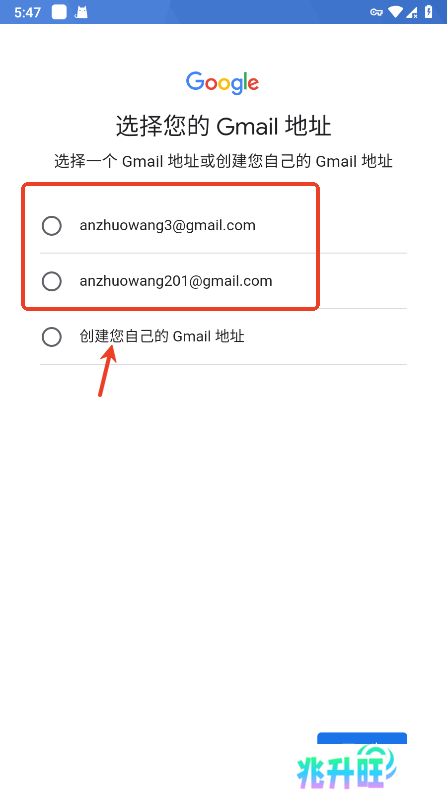Tap the battery charging icon
447x794 pixels.
coord(429,12)
